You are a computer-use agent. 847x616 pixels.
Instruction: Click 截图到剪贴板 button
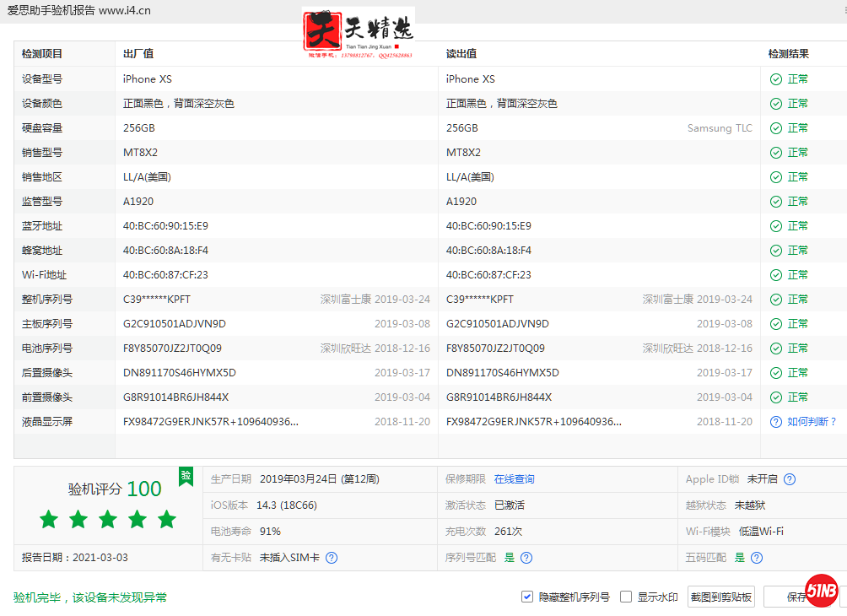pyautogui.click(x=720, y=597)
